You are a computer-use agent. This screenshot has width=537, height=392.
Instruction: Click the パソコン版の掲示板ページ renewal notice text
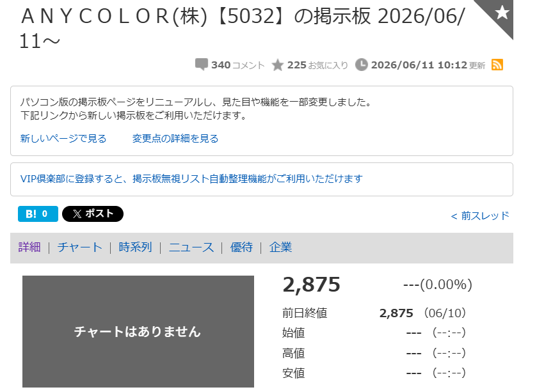point(196,109)
